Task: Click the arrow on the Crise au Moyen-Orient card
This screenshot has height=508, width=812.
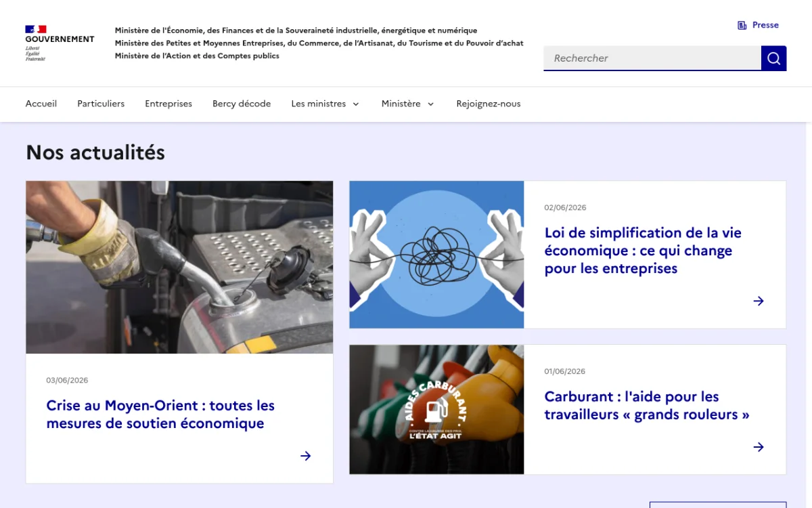Action: pos(306,456)
